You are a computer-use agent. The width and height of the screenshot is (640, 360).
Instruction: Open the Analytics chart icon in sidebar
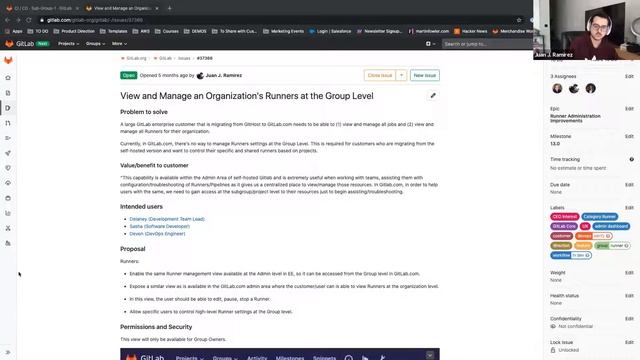pos(8,213)
